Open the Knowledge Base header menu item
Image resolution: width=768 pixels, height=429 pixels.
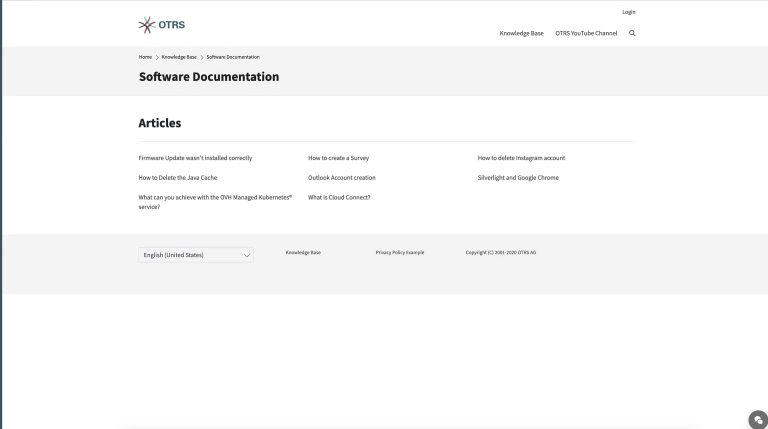[x=521, y=33]
